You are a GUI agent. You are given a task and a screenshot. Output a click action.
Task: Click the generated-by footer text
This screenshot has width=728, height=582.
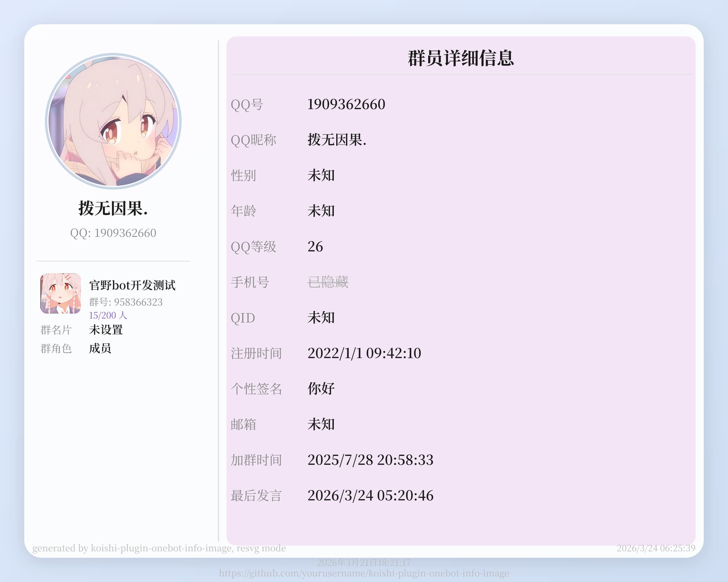pyautogui.click(x=159, y=548)
